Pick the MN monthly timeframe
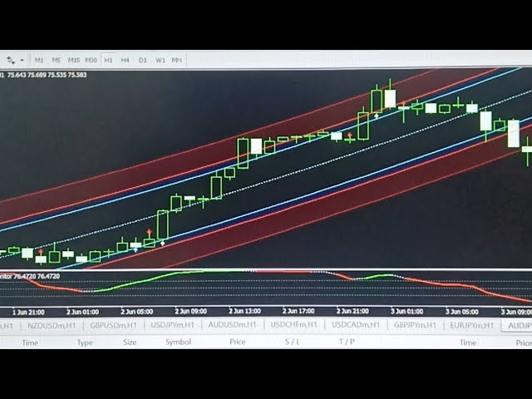 coord(177,60)
